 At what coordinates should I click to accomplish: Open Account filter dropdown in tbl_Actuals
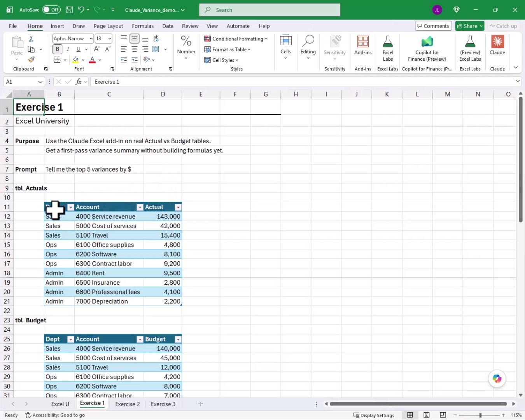[x=140, y=207]
